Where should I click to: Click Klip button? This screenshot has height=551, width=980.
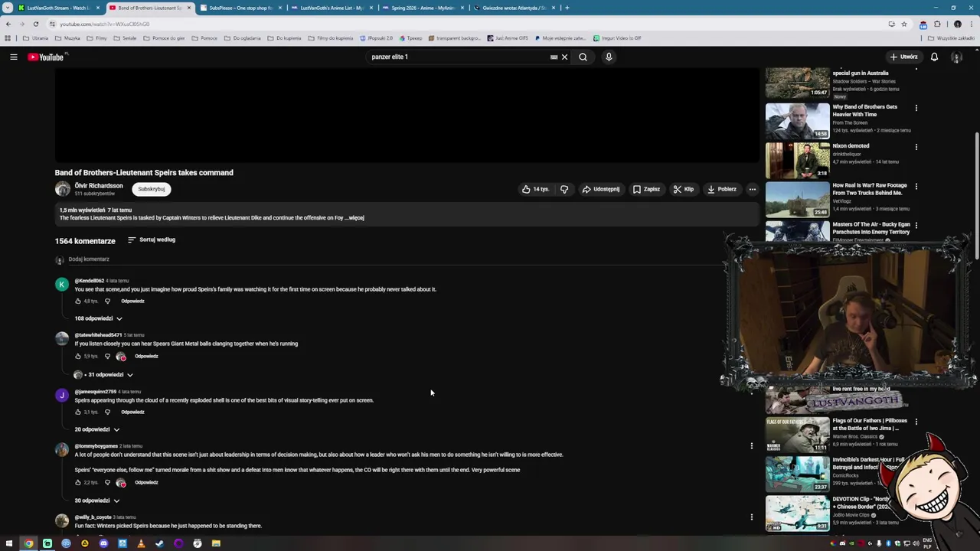pos(684,189)
